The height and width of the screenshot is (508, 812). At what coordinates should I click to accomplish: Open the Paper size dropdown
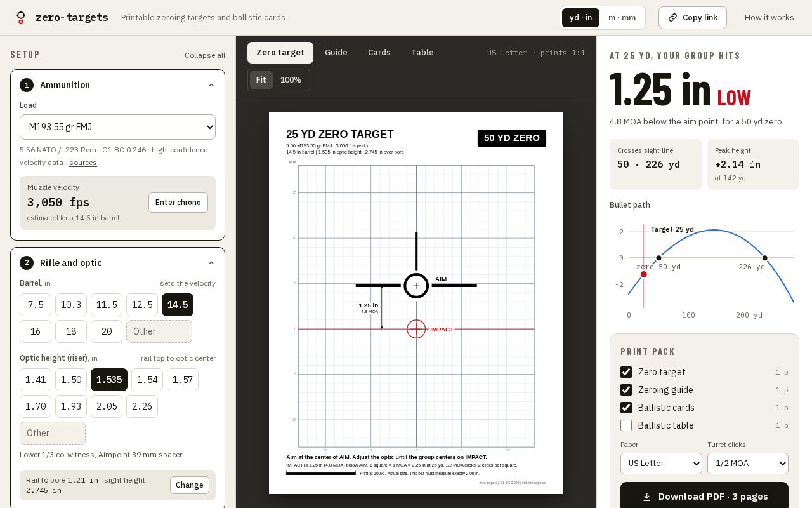pyautogui.click(x=661, y=464)
